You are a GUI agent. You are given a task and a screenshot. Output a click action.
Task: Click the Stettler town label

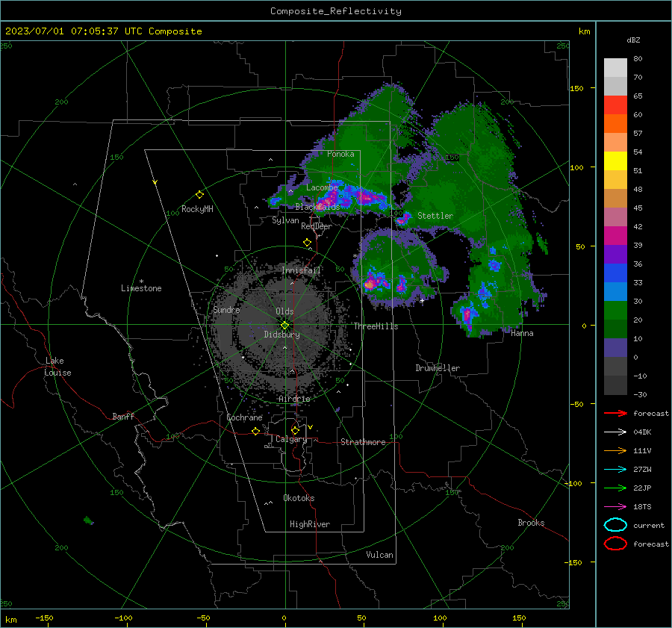click(435, 216)
